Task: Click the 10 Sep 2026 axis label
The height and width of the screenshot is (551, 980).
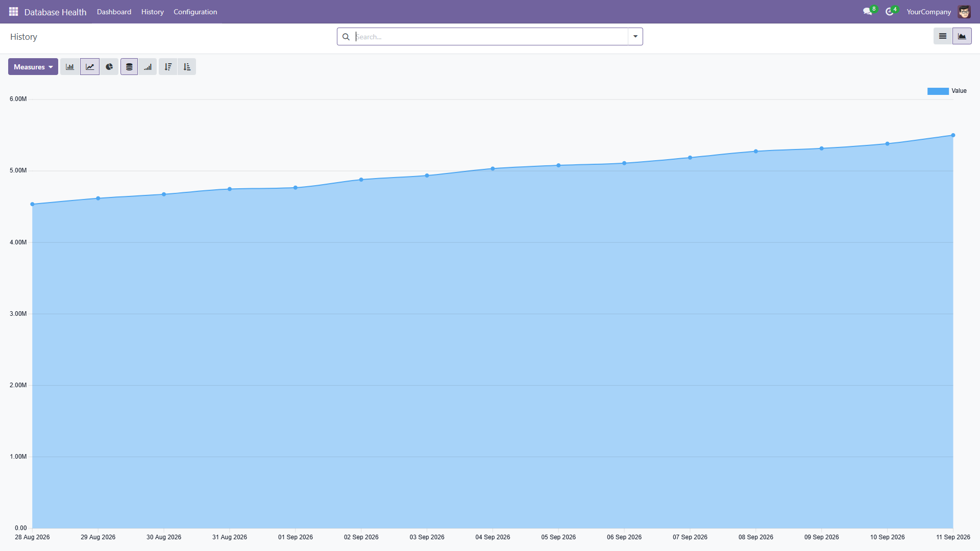Action: click(x=887, y=537)
